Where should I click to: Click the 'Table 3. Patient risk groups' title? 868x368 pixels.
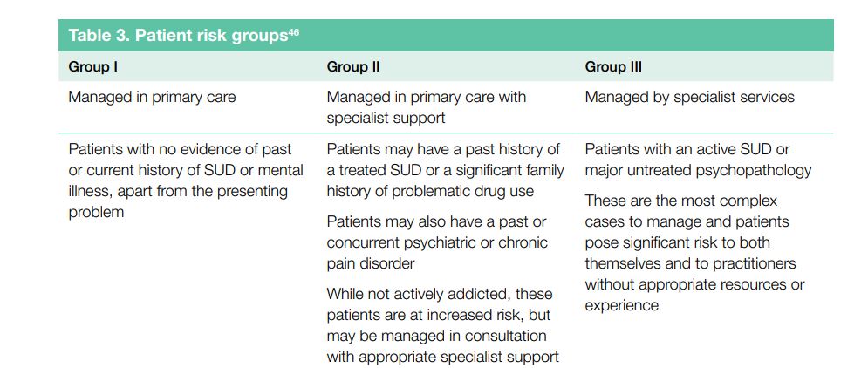(x=177, y=36)
